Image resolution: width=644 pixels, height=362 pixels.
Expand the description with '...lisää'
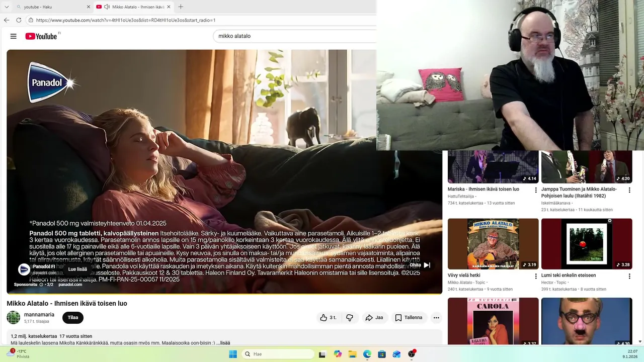pyautogui.click(x=223, y=343)
